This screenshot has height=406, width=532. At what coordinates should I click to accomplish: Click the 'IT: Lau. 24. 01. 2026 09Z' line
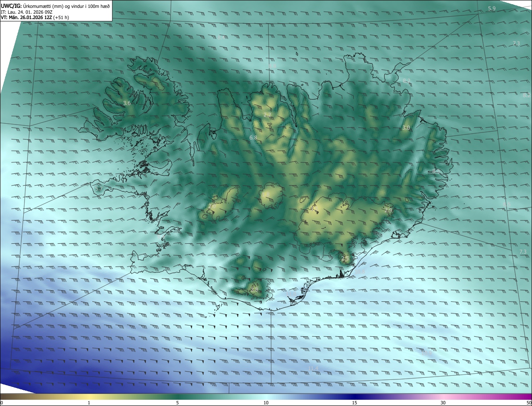coord(27,12)
